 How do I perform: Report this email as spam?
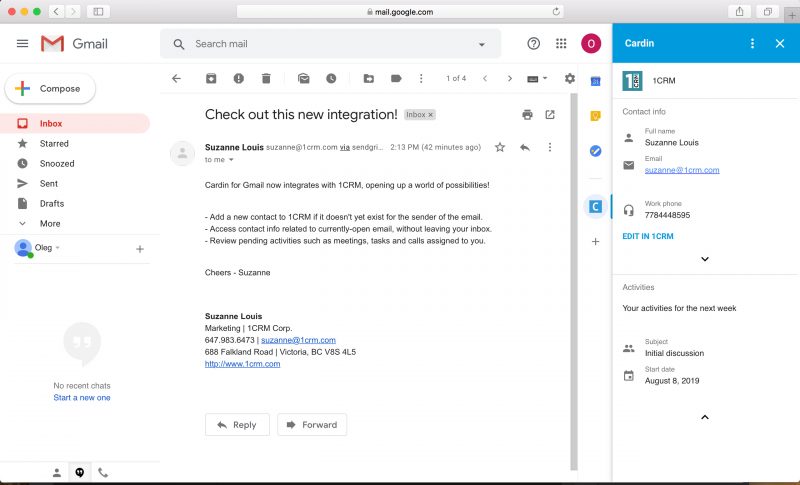click(x=238, y=79)
